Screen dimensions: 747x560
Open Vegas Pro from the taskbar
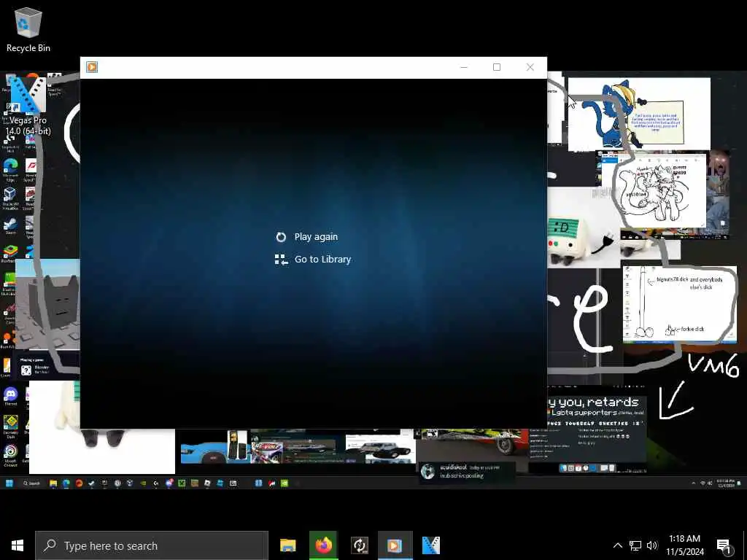(430, 545)
